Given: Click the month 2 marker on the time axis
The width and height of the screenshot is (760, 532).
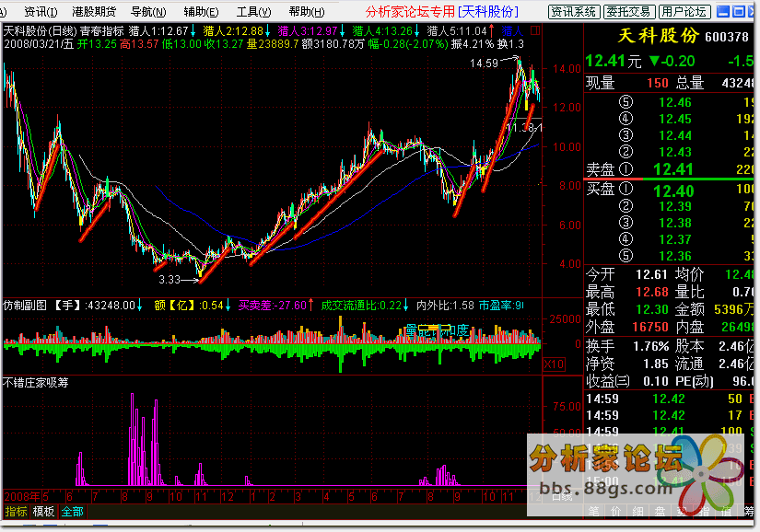Looking at the screenshot, I should (273, 497).
